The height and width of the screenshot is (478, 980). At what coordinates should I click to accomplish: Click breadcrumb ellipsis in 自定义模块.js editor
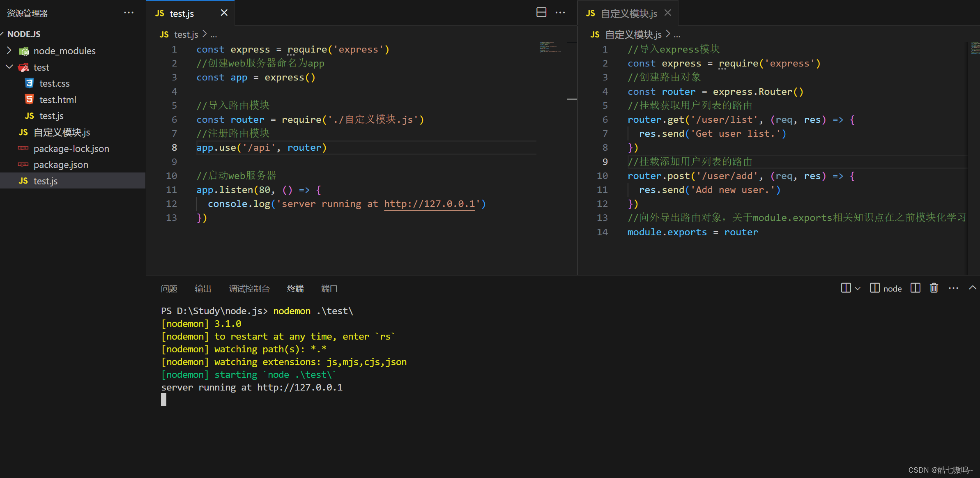[677, 35]
